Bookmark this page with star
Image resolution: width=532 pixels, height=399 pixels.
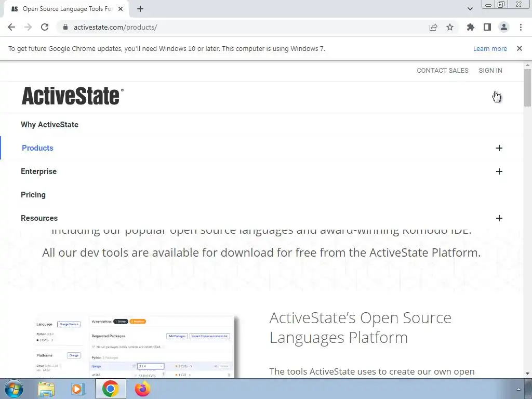point(450,27)
